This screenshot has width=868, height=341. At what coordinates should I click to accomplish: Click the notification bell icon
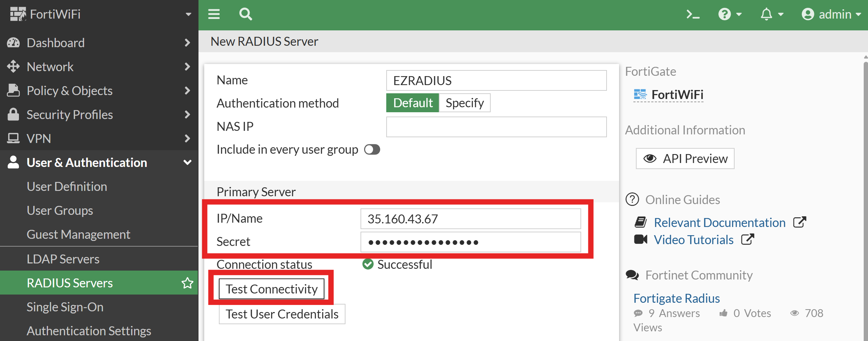[x=767, y=14]
